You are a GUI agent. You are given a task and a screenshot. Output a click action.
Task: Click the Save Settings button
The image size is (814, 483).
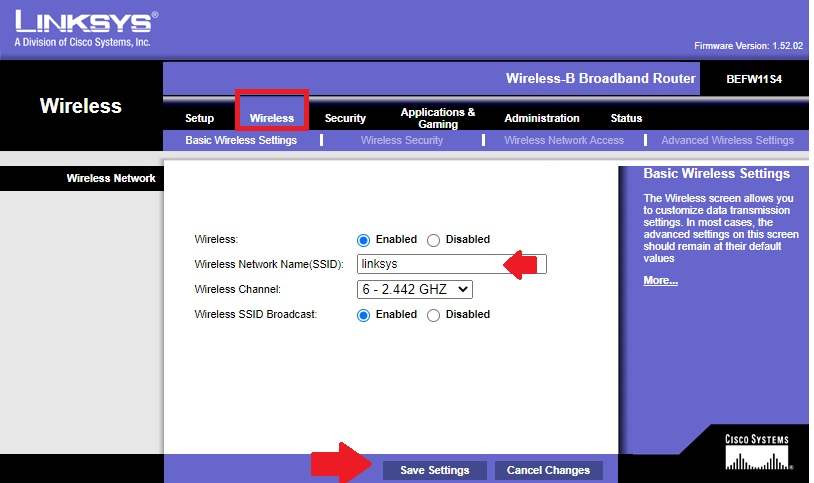434,470
